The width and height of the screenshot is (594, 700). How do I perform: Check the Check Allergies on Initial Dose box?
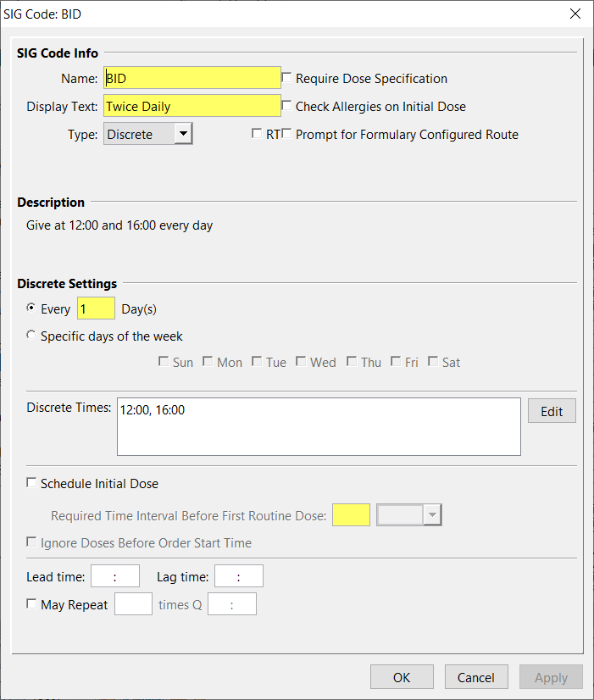287,106
